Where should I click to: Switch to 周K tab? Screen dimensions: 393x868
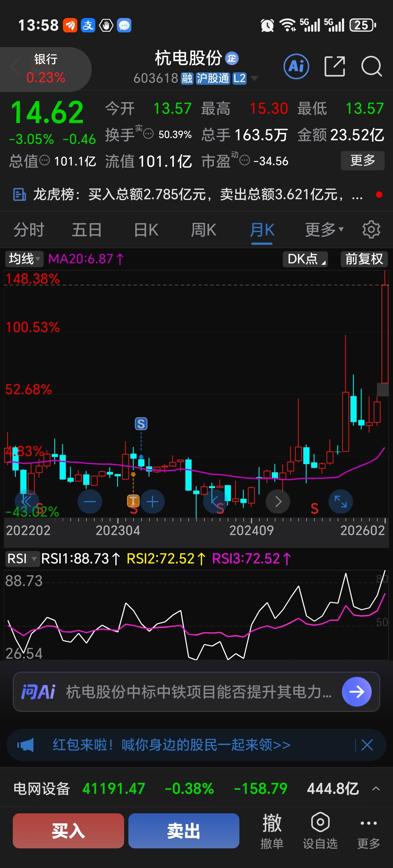204,230
